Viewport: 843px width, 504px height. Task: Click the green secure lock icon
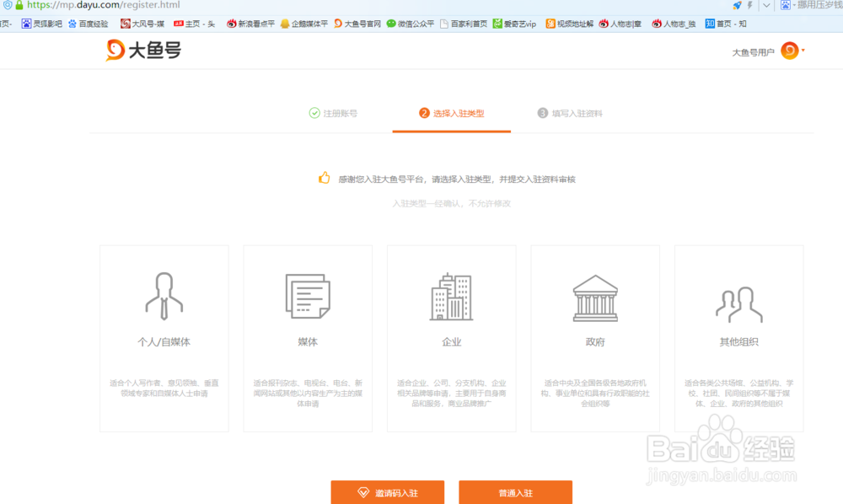tap(19, 5)
